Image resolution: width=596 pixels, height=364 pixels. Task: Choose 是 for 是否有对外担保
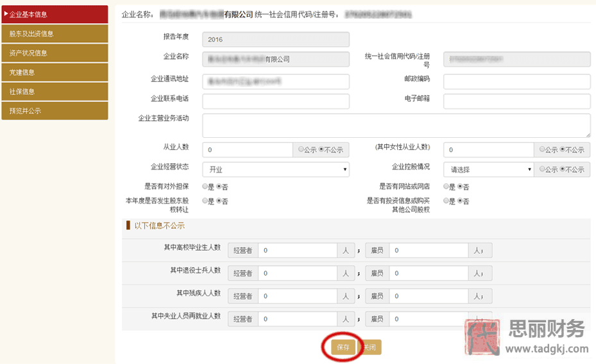click(205, 186)
